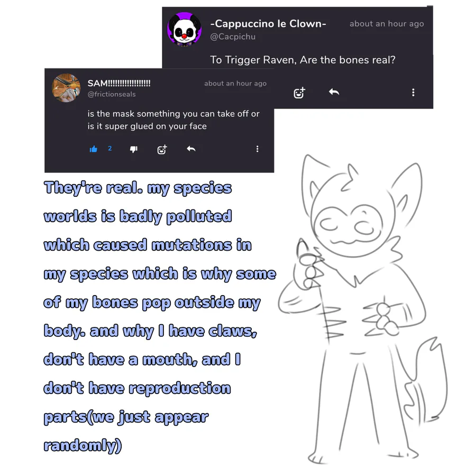Dislike SAM's comment with the thumbs down
The image size is (476, 476).
134,149
